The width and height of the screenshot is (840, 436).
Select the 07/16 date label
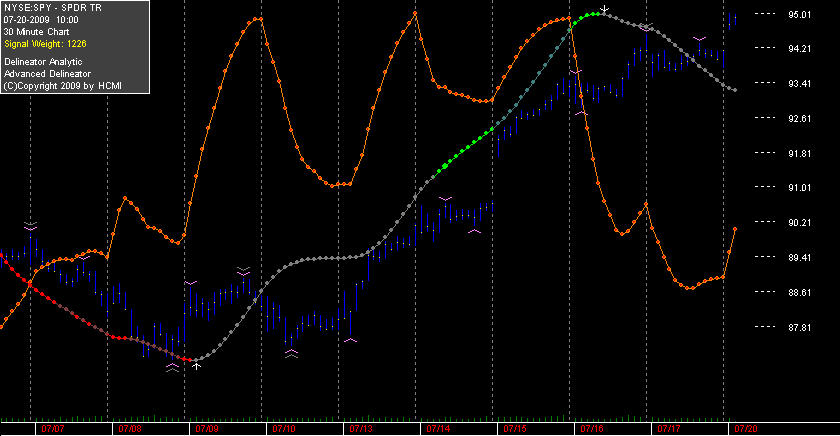click(x=592, y=429)
